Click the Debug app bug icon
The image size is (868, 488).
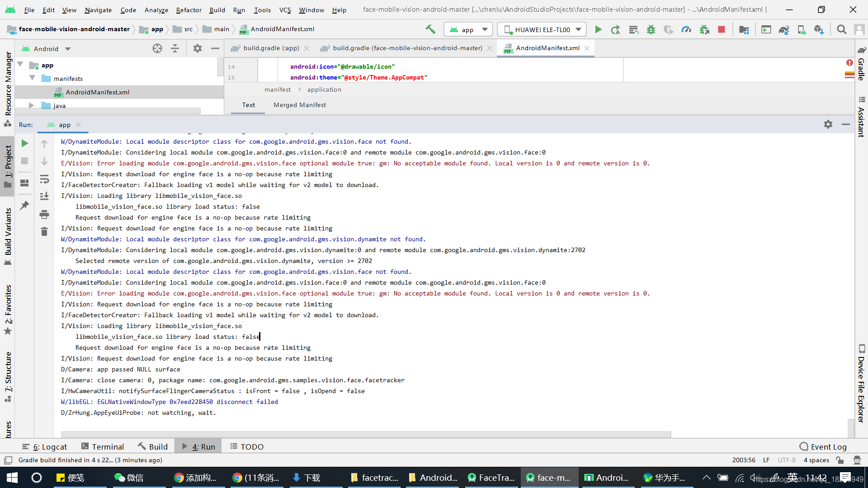pos(651,30)
